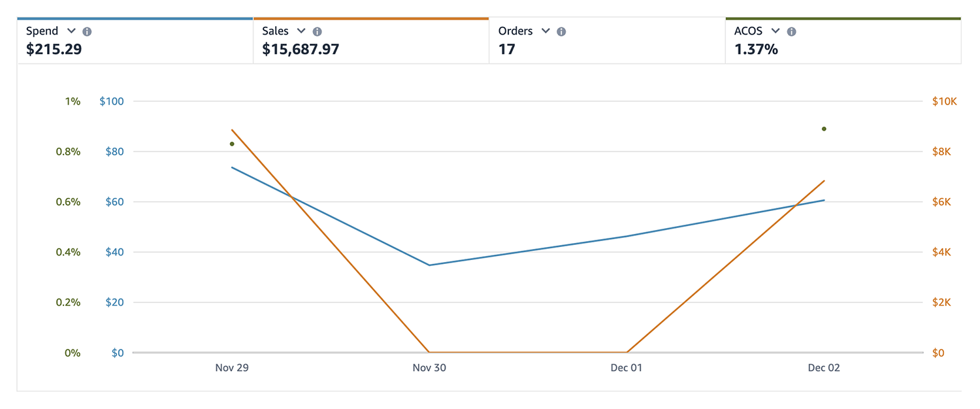The height and width of the screenshot is (409, 980).
Task: Expand the Sales metric dropdown chevron
Action: point(301,31)
